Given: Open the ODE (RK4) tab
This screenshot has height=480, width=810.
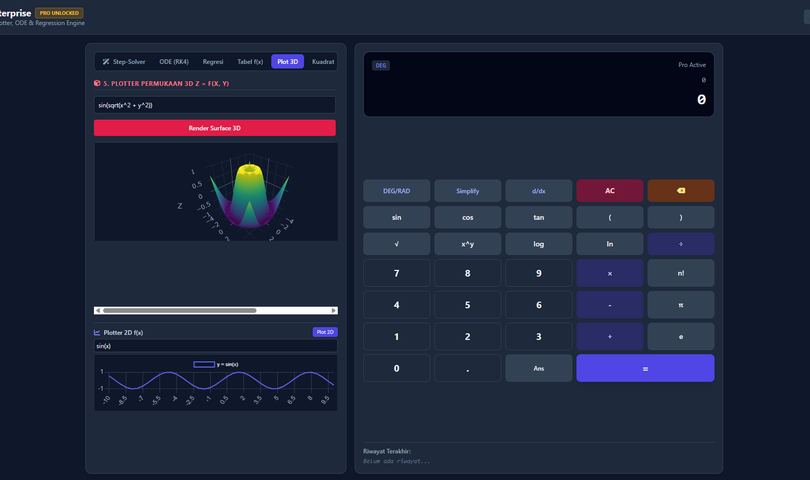Looking at the screenshot, I should pos(174,61).
